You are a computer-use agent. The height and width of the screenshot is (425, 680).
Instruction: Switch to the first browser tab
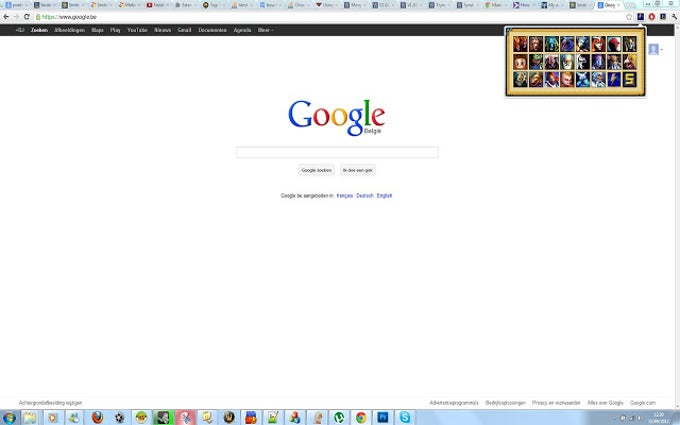16,5
